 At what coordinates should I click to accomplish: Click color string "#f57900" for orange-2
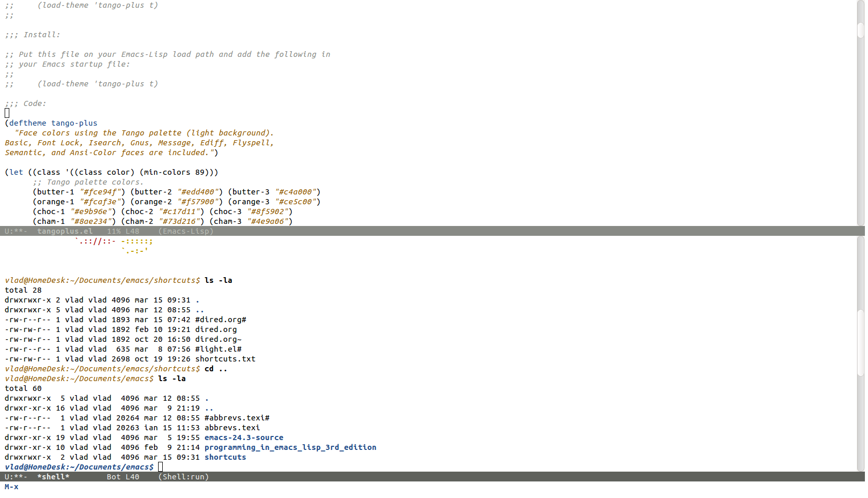pos(197,202)
